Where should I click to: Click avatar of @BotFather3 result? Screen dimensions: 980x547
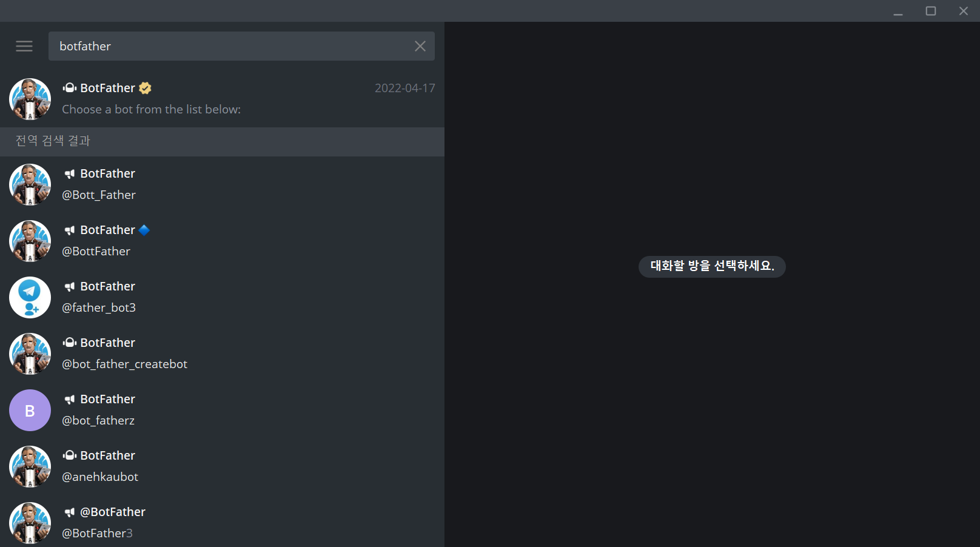click(30, 523)
